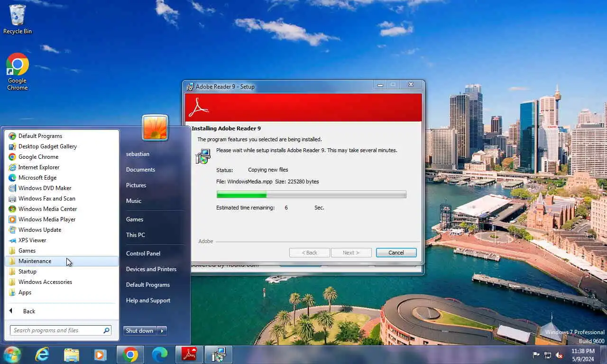Screen dimensions: 607x364
Task: Launch Google Chrome from Start menu
Action: pyautogui.click(x=62, y=157)
